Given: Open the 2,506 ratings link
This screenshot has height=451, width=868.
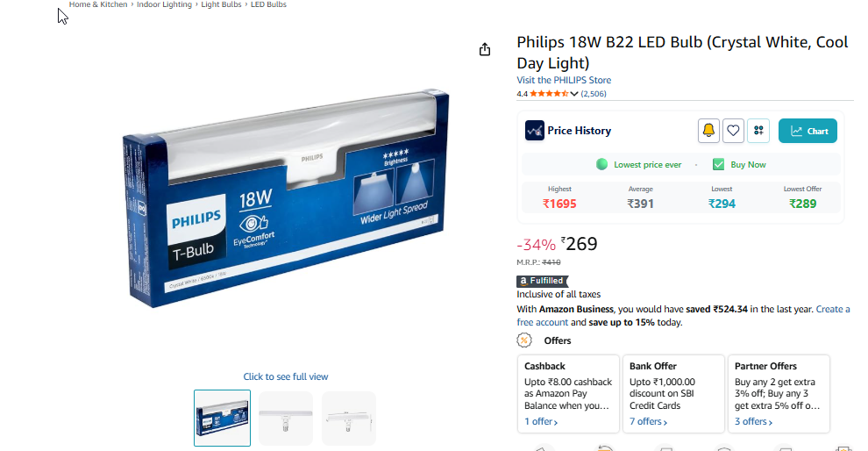Looking at the screenshot, I should pos(594,94).
